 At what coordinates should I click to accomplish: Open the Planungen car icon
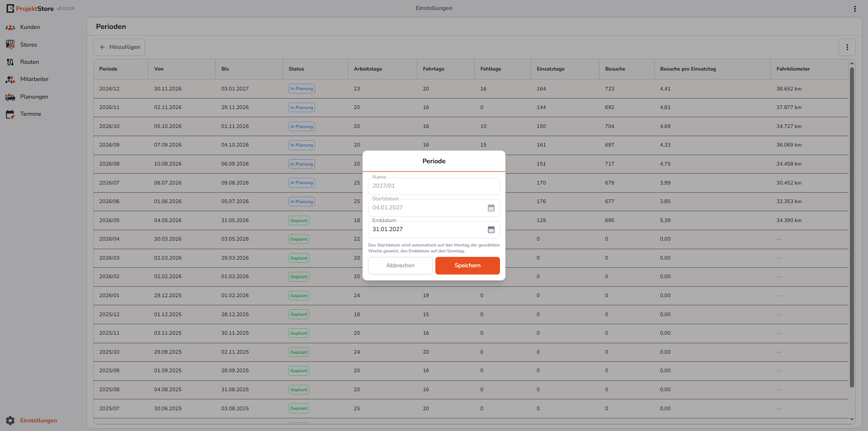coord(10,97)
